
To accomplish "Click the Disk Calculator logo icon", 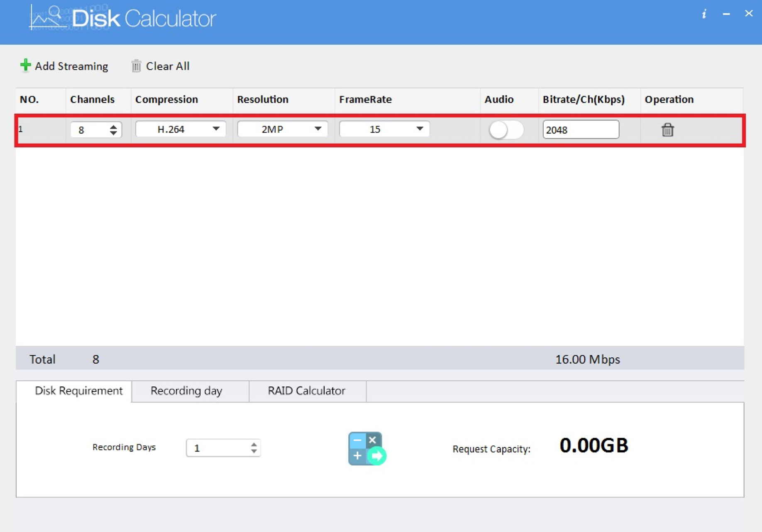I will [x=47, y=18].
